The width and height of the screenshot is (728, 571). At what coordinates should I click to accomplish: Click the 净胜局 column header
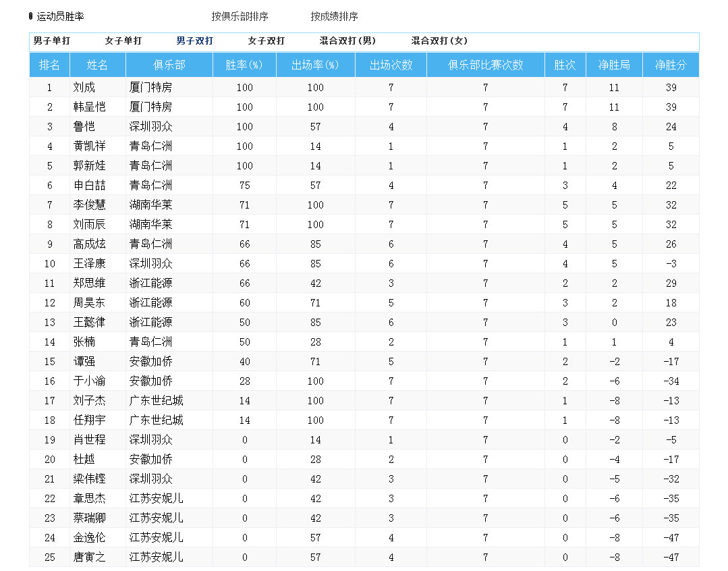[614, 65]
